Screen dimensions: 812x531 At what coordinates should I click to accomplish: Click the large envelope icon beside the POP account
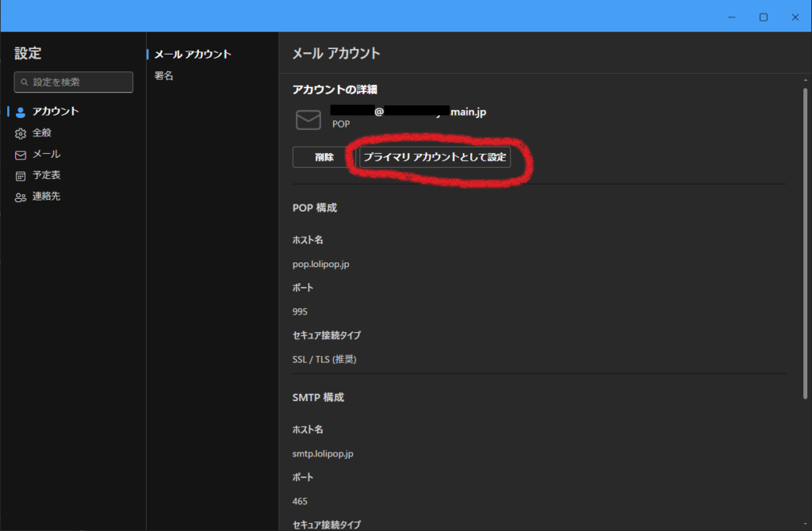[x=308, y=120]
